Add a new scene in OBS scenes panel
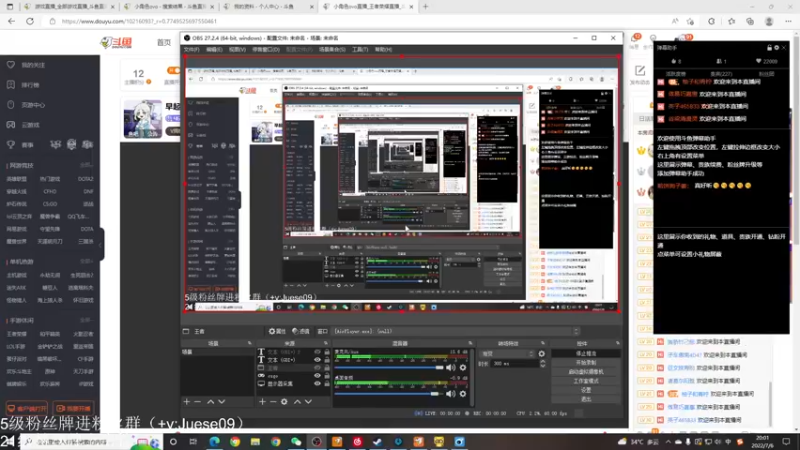 (x=187, y=402)
